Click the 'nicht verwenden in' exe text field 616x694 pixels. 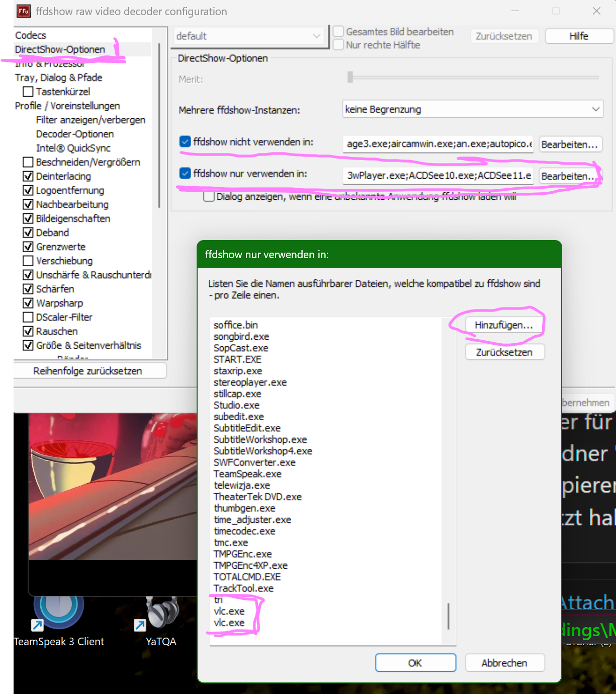point(438,144)
